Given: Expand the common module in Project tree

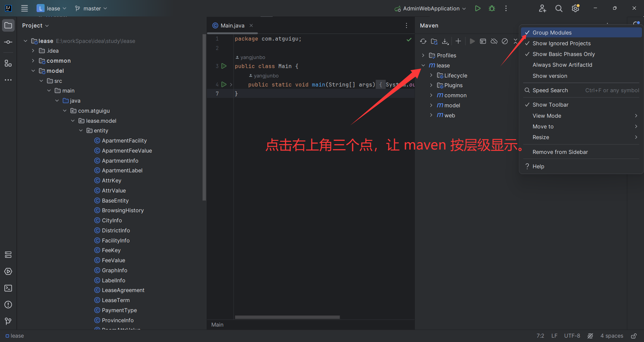Looking at the screenshot, I should (x=33, y=61).
